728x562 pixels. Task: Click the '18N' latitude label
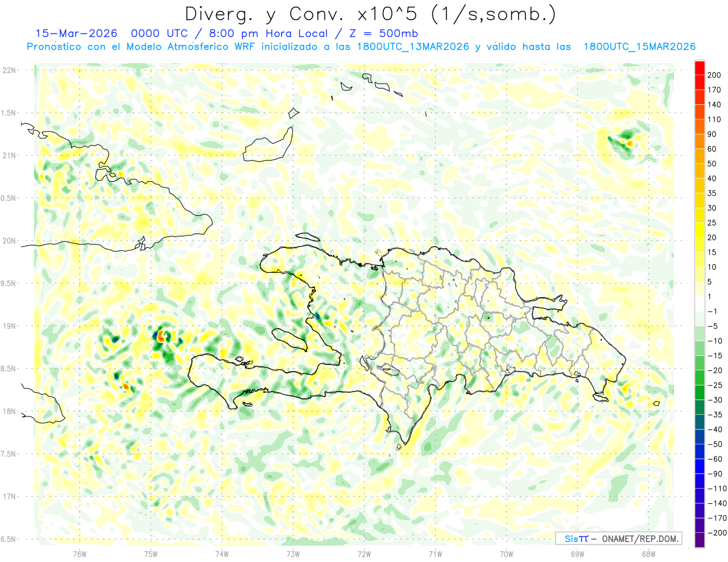(9, 411)
